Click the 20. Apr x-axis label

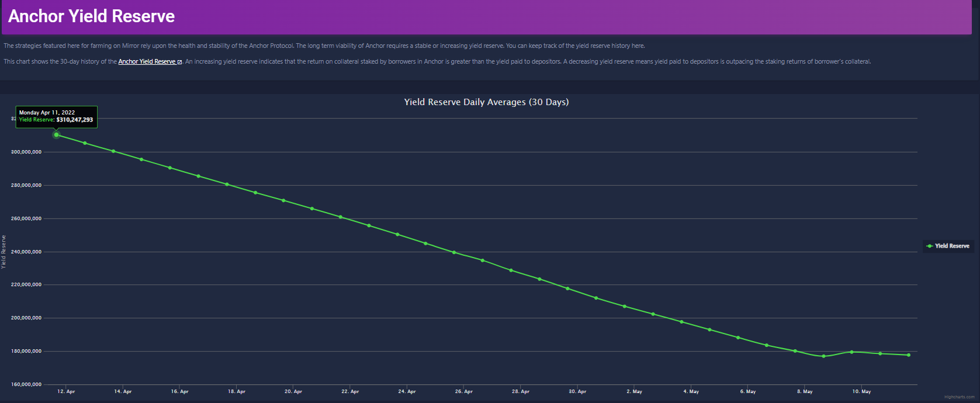pyautogui.click(x=293, y=391)
